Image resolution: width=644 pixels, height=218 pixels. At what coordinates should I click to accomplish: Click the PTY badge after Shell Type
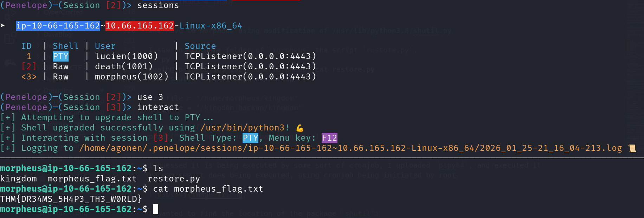(x=250, y=138)
